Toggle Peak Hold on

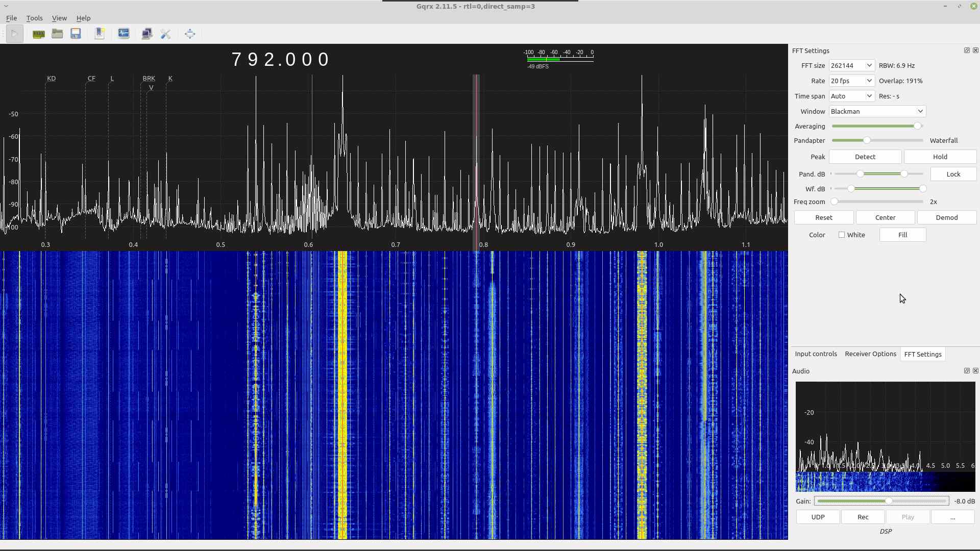coord(940,157)
